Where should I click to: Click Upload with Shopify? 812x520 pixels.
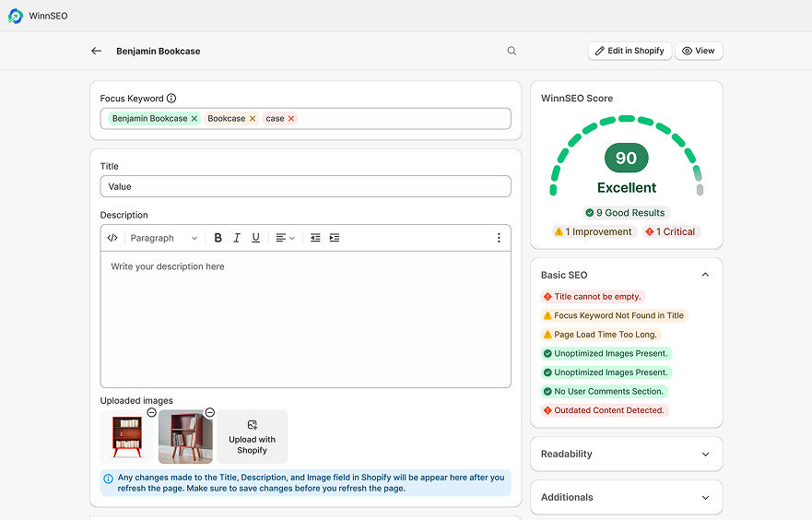coord(253,437)
